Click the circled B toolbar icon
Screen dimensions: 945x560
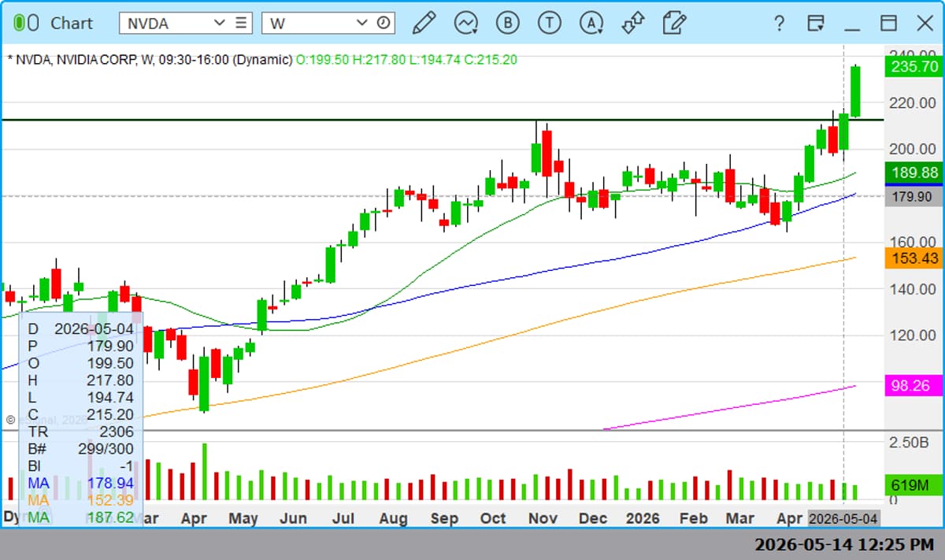507,23
